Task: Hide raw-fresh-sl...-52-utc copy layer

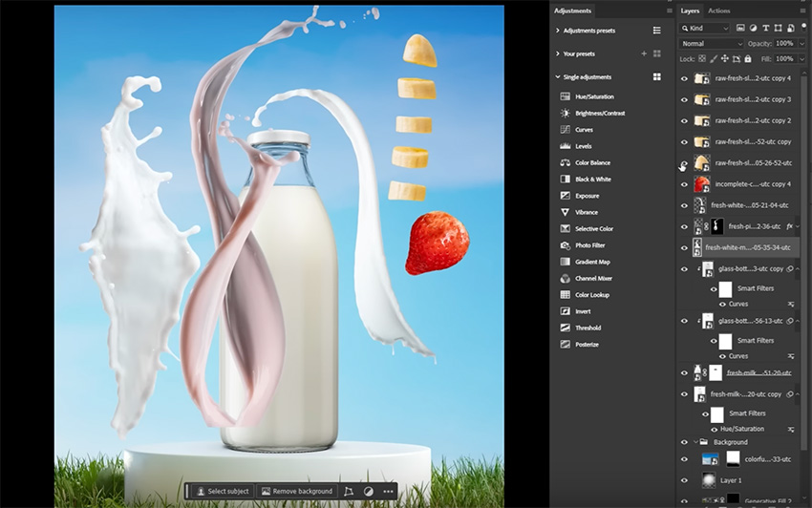Action: pos(684,142)
